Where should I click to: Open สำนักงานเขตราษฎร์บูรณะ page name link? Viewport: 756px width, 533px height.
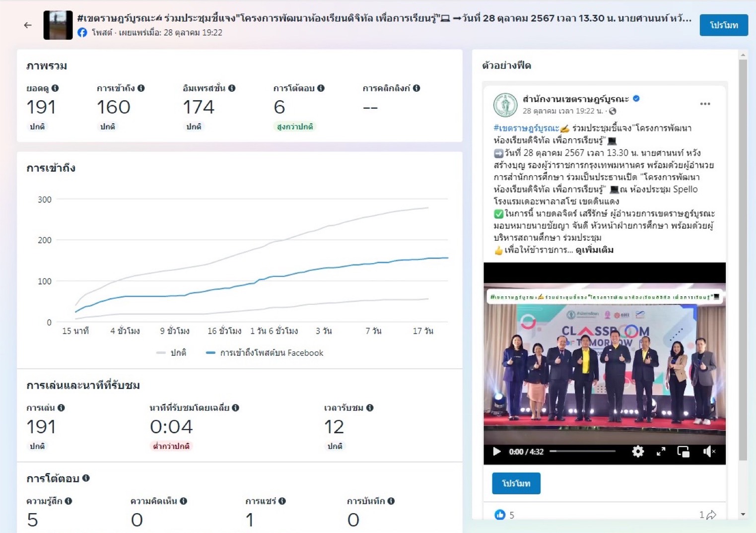[x=575, y=98]
